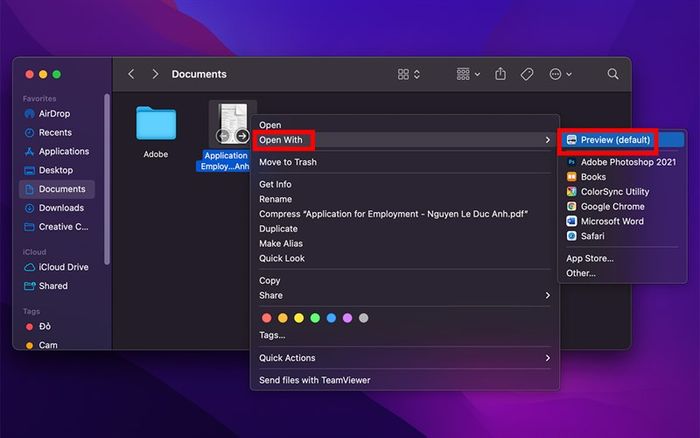This screenshot has height=438, width=700.
Task: Apply the gray color tag
Action: click(x=363, y=318)
